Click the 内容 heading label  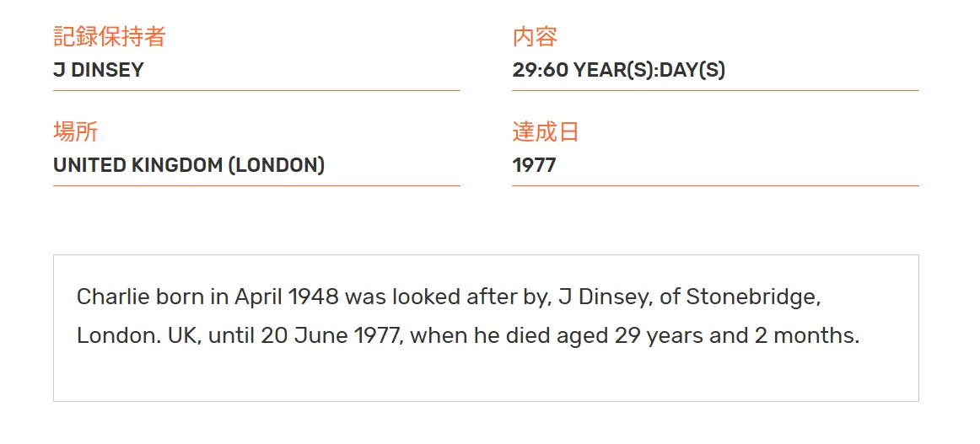535,37
